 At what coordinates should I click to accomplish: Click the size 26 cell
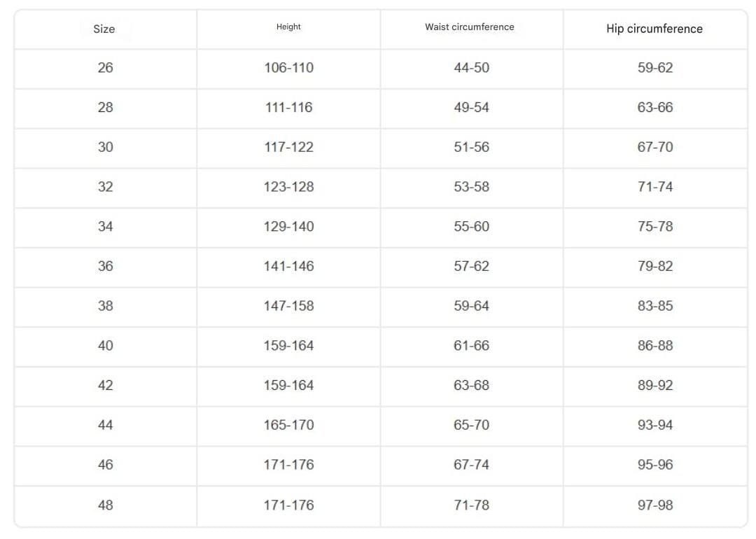click(105, 67)
